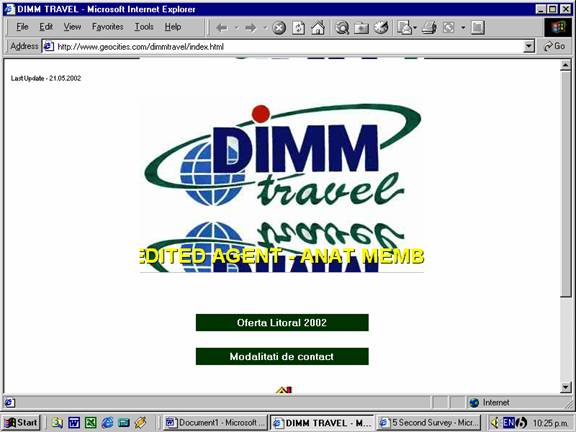Viewport: 576px width, 432px height.
Task: Click the vertical scrollbar down arrow
Action: [x=566, y=387]
